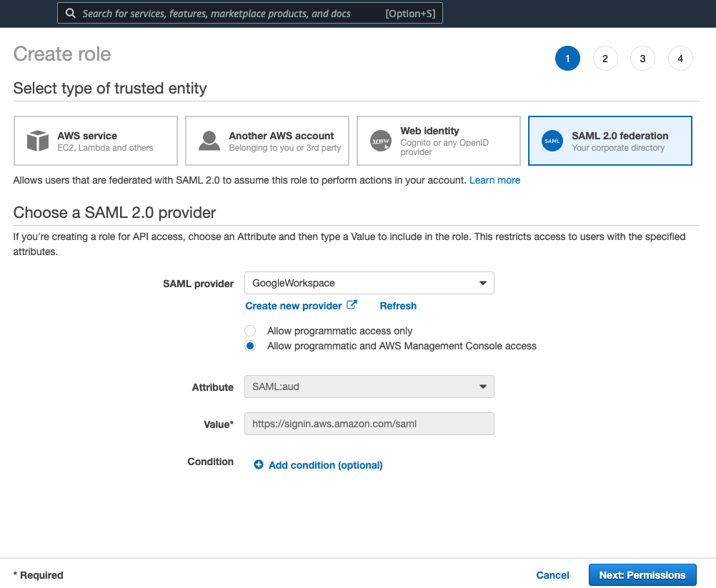Choose the Web identity provider icon
Screen dimensions: 716x588
[x=380, y=141]
